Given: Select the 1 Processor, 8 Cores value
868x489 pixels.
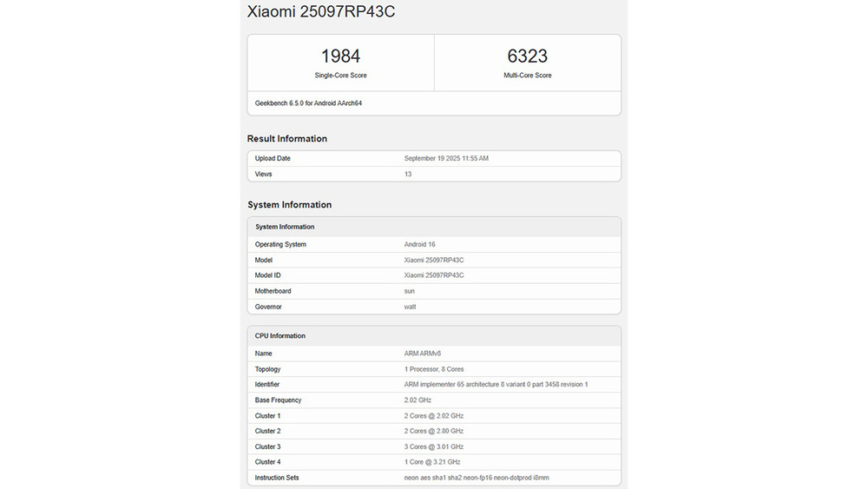Looking at the screenshot, I should point(434,369).
